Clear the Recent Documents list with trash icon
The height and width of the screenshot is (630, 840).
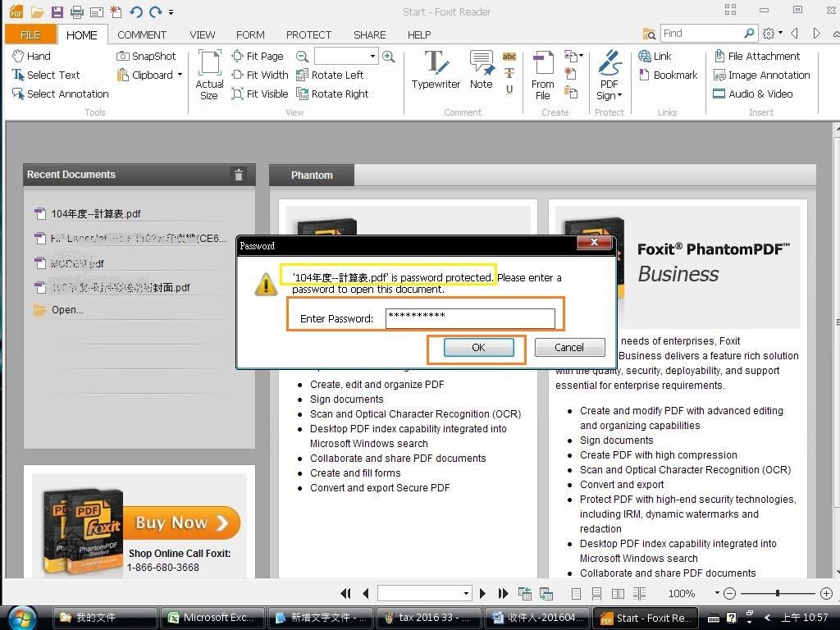pyautogui.click(x=239, y=175)
